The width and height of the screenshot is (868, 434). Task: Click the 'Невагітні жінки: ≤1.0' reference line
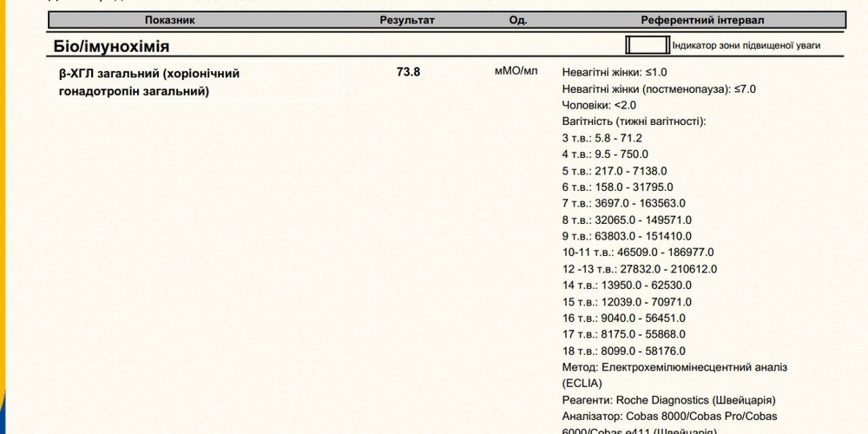[615, 72]
